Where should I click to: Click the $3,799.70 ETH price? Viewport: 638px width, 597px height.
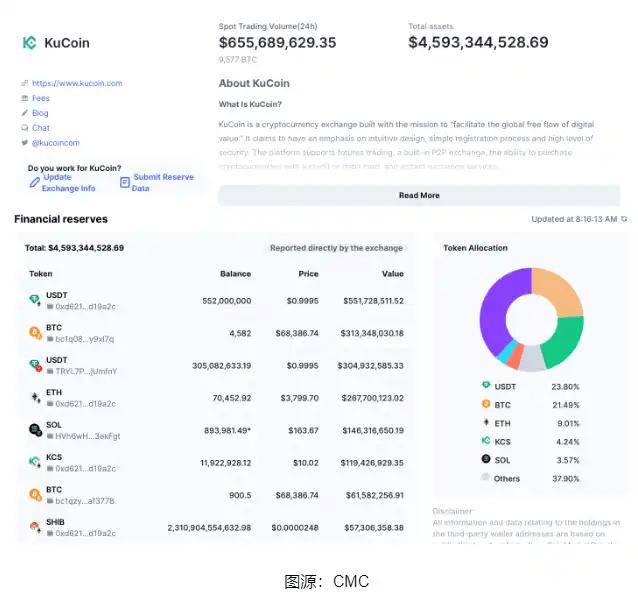point(299,398)
